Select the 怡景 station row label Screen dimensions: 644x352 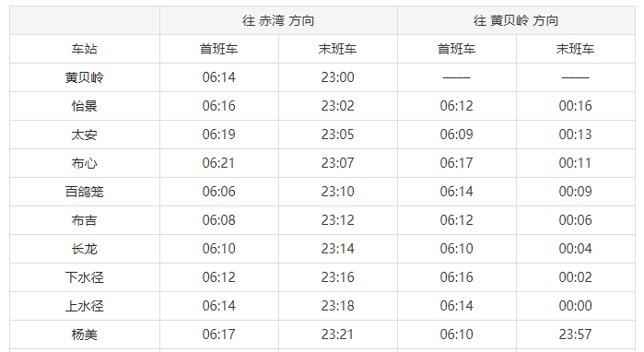coord(85,106)
